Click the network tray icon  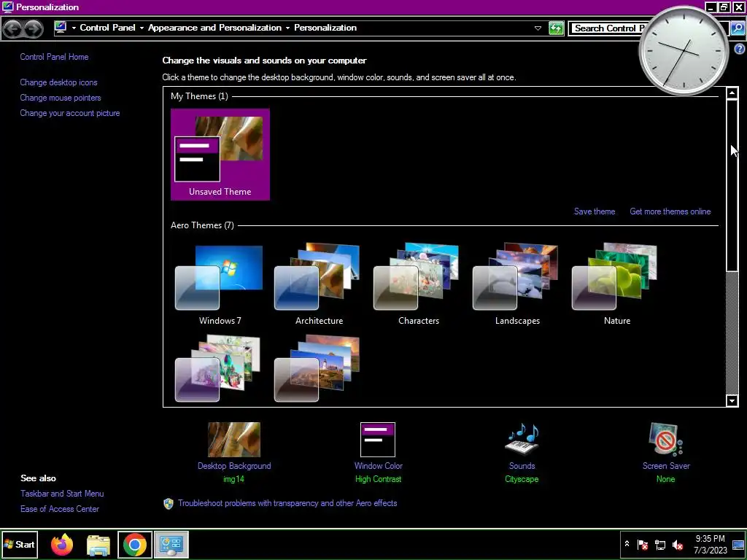(660, 544)
